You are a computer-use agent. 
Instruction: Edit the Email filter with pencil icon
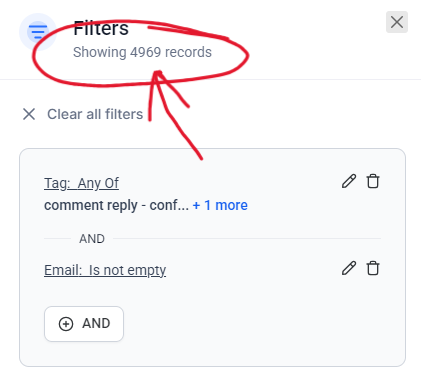tap(349, 268)
